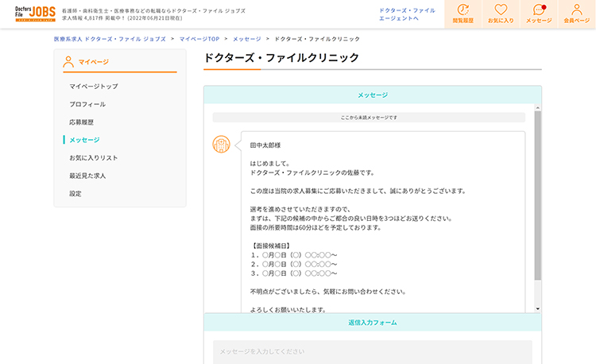Click the message pane scrollbar thumb

click(537, 196)
